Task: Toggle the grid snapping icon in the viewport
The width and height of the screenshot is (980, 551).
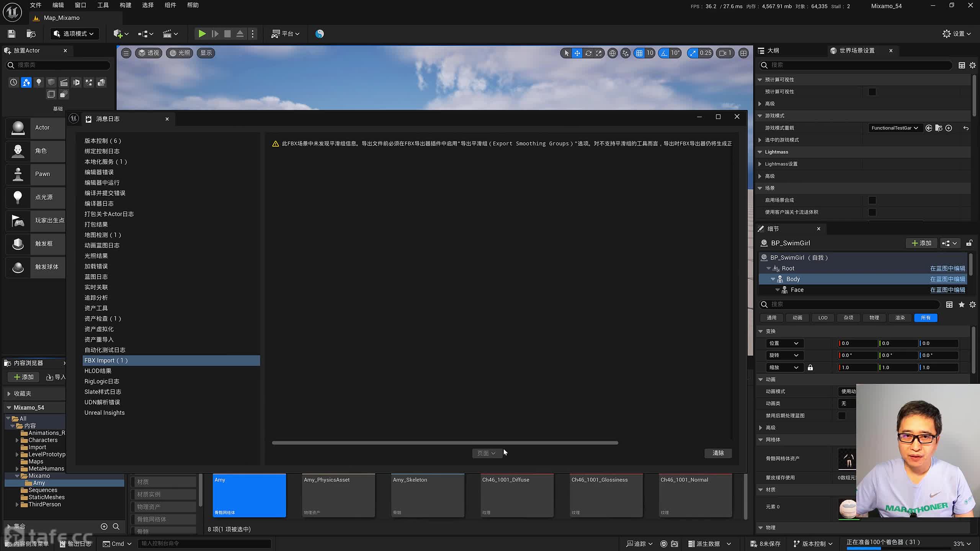Action: (x=639, y=53)
